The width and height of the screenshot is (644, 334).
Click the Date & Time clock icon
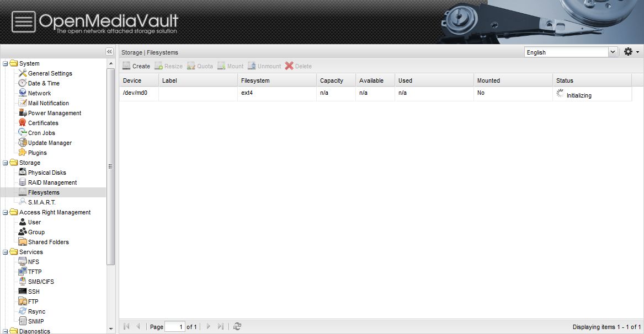click(x=23, y=83)
